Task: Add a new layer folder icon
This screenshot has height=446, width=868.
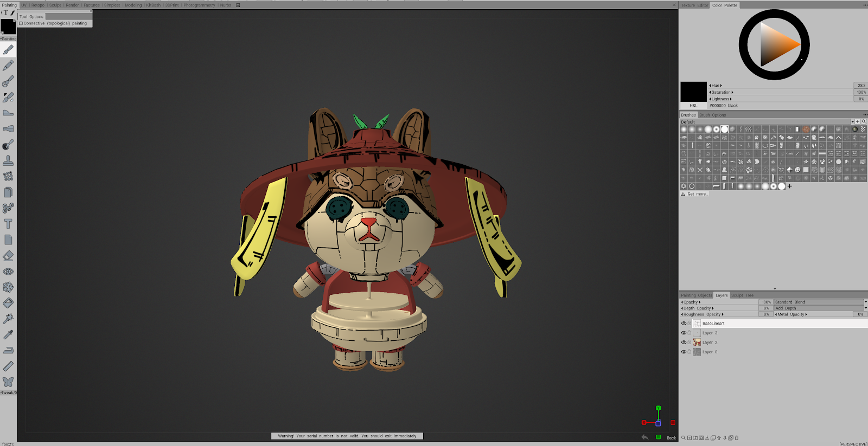Action: (695, 438)
